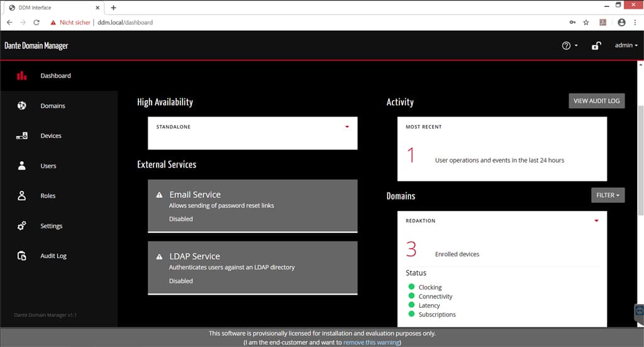Click the TeamViewer side tab icon
The height and width of the screenshot is (347, 644).
click(x=640, y=311)
